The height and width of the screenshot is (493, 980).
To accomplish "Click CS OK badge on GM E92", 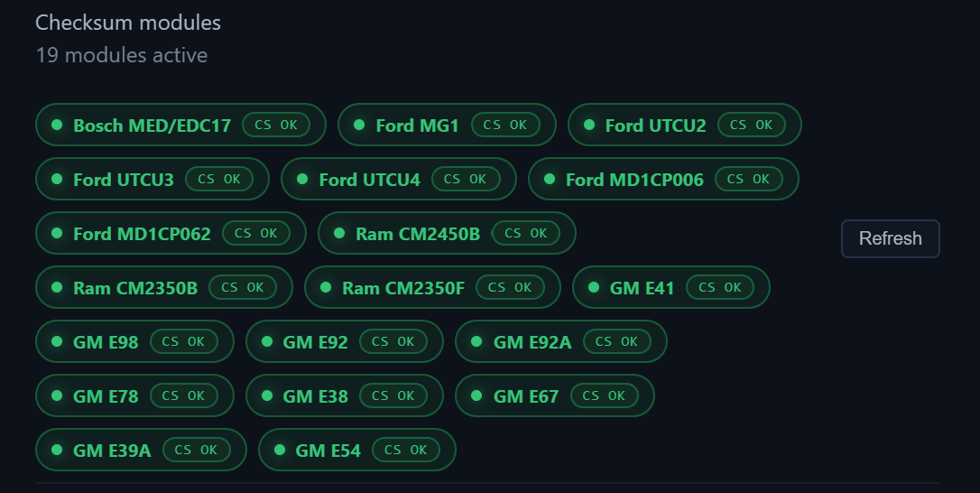I will (x=393, y=341).
